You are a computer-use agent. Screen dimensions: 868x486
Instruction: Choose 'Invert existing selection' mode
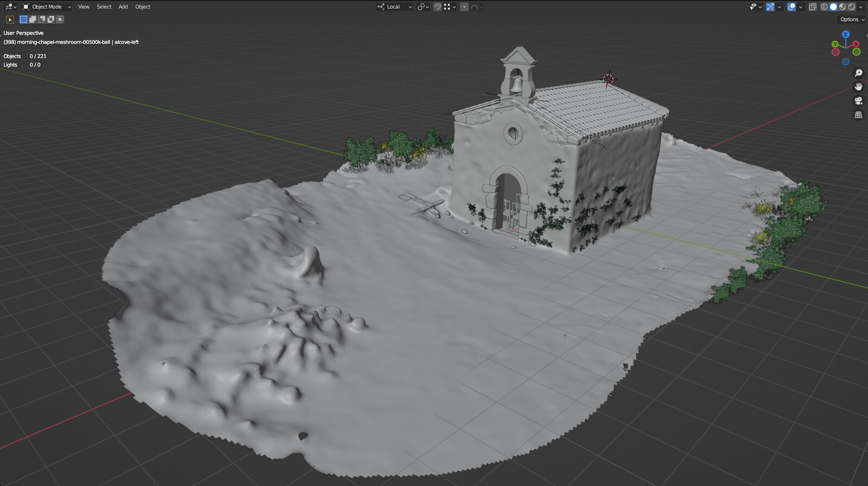click(x=51, y=20)
